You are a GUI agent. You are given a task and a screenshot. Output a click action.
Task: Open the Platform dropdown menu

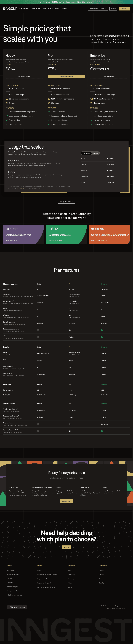(23, 9)
